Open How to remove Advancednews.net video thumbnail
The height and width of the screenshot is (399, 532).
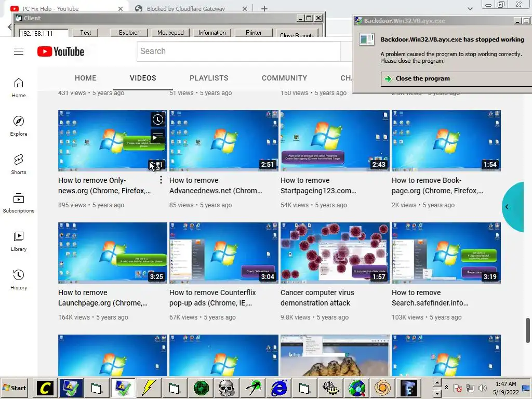[x=223, y=140]
